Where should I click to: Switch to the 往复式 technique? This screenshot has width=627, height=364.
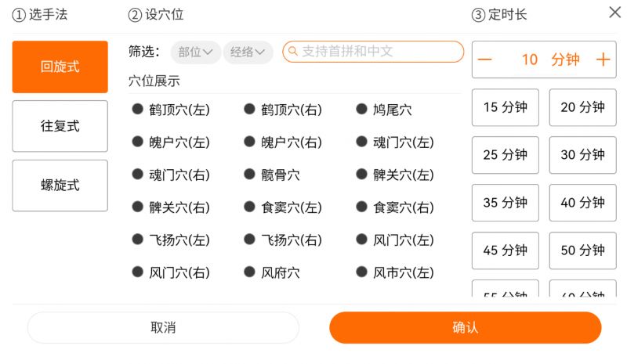[x=60, y=126]
